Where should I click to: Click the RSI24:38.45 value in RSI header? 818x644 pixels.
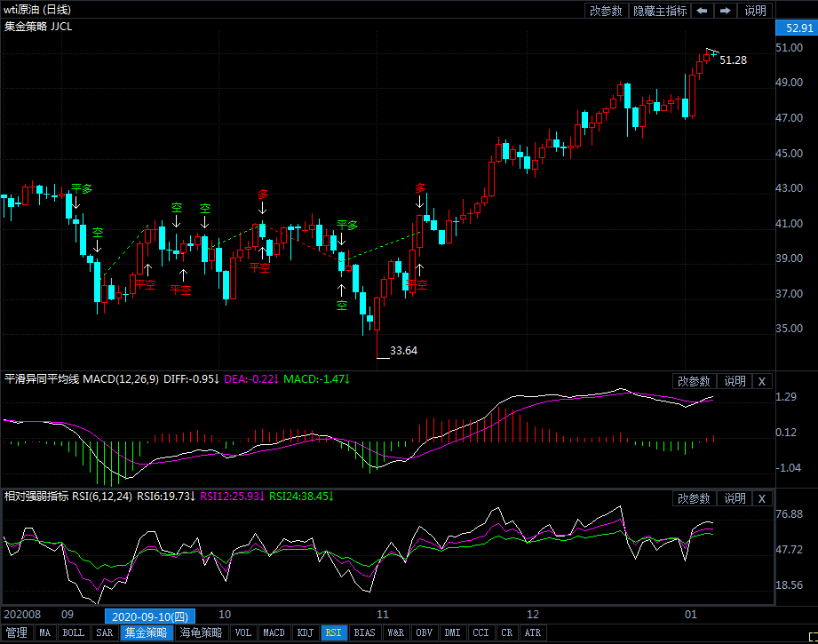click(301, 497)
